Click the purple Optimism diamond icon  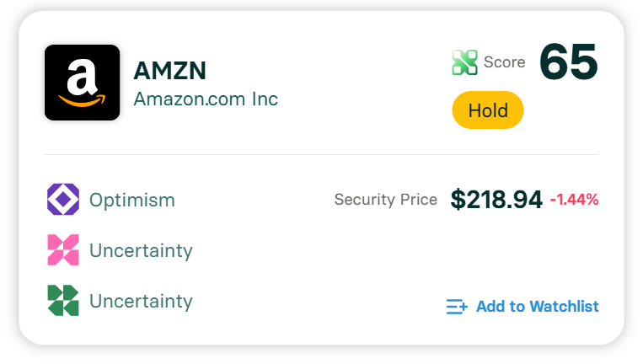[x=63, y=200]
